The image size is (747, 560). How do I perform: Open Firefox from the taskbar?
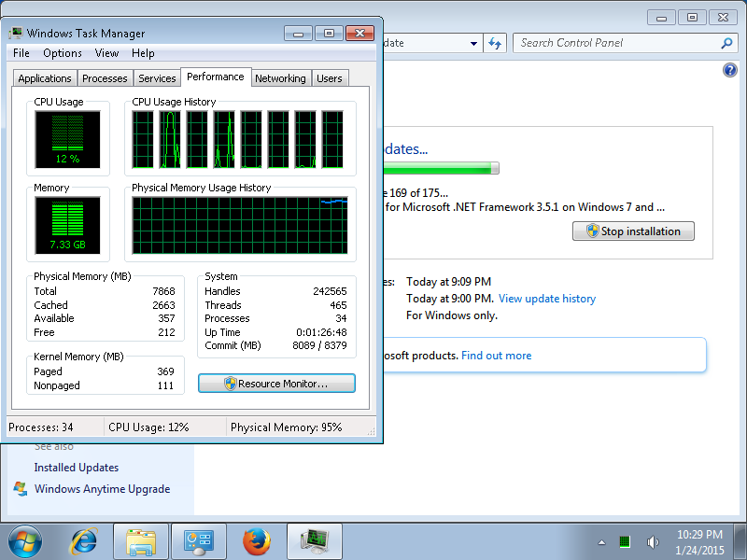pos(256,541)
